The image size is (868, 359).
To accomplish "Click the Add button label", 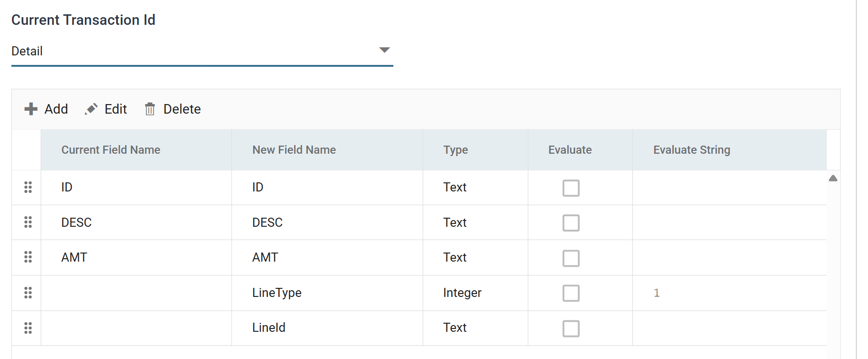I will pos(56,109).
